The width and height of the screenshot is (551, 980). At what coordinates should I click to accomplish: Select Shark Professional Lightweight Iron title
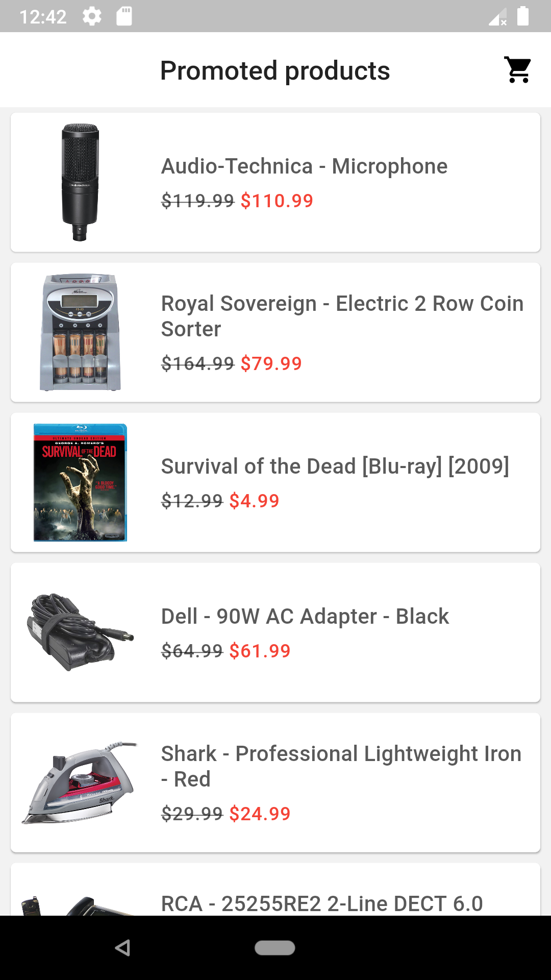point(341,767)
